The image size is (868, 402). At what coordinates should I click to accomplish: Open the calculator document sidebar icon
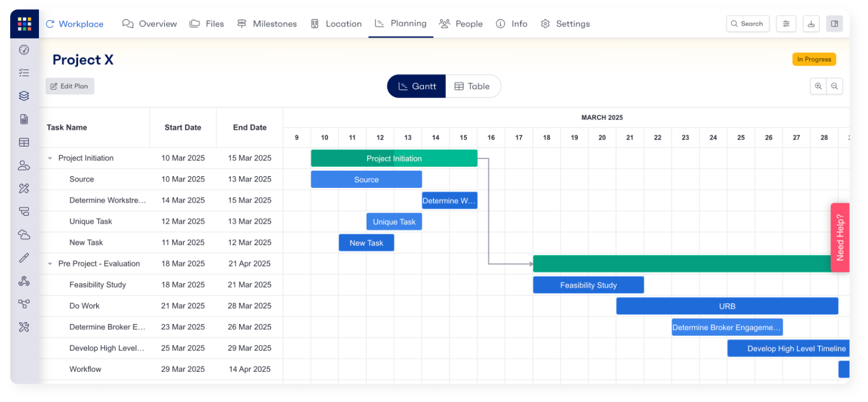click(x=24, y=119)
